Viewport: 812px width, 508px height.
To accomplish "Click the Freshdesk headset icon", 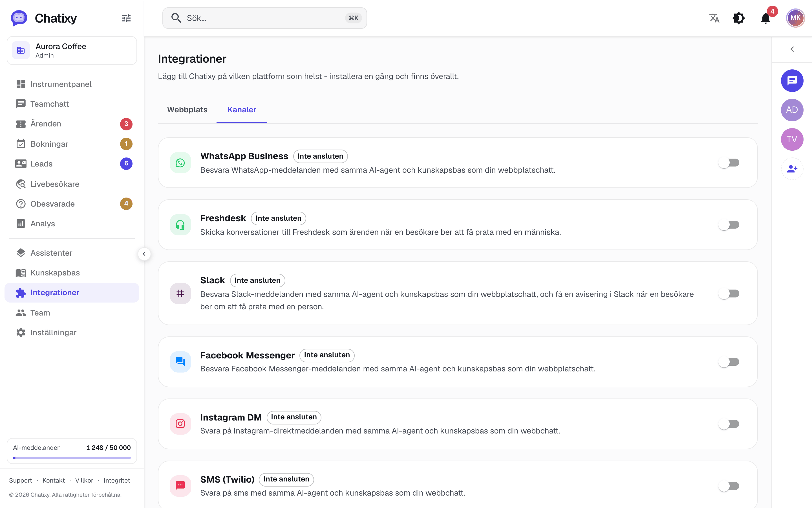I will tap(180, 225).
